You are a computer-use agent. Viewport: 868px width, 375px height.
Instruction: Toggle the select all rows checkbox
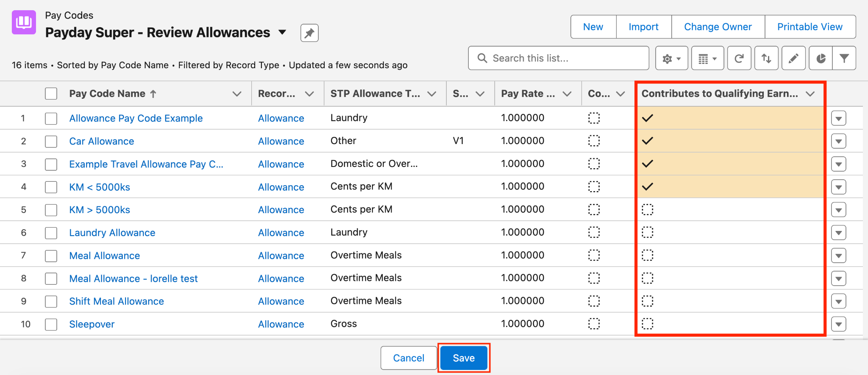tap(51, 94)
